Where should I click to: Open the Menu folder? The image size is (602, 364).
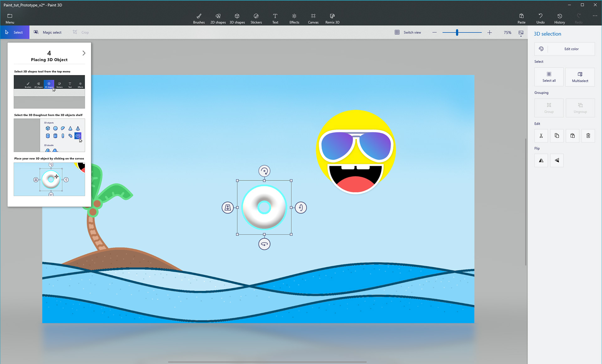pos(10,18)
